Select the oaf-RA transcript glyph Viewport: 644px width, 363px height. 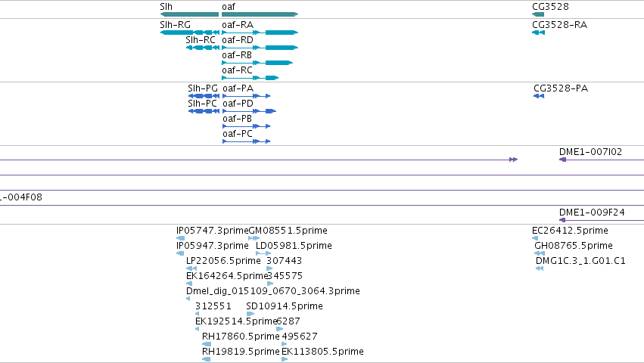pyautogui.click(x=260, y=33)
